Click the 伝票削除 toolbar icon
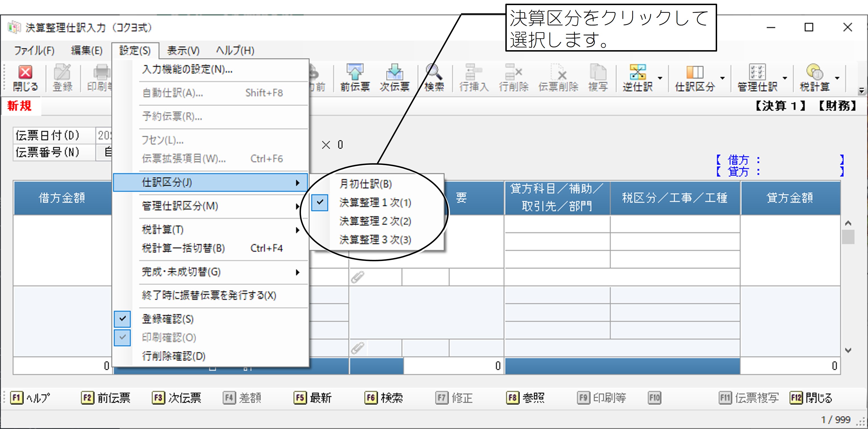Image resolution: width=868 pixels, height=429 pixels. pyautogui.click(x=558, y=78)
